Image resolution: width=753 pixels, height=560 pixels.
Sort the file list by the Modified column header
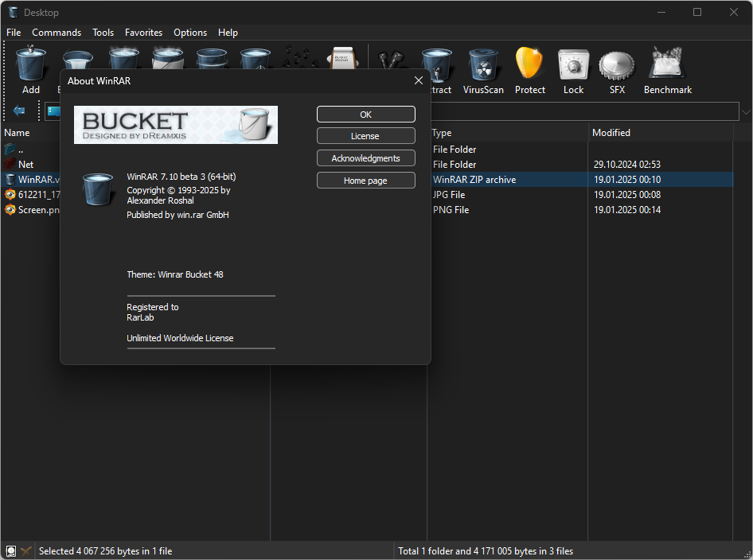[x=611, y=132]
